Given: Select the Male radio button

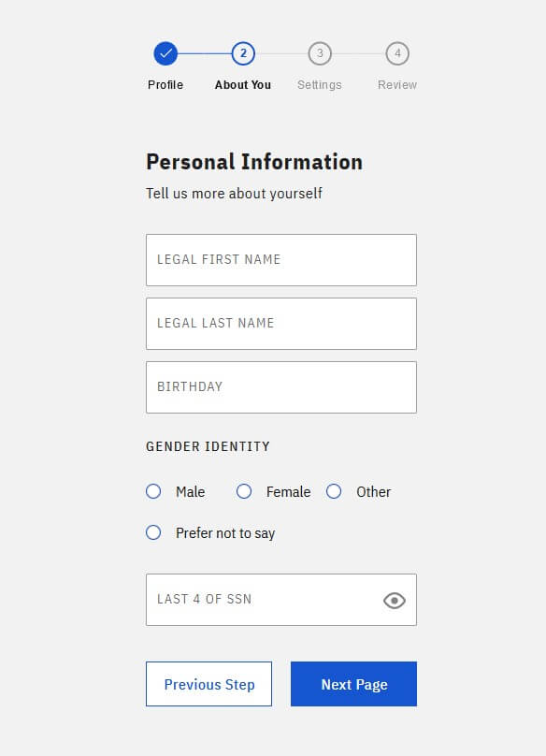Looking at the screenshot, I should [x=153, y=491].
